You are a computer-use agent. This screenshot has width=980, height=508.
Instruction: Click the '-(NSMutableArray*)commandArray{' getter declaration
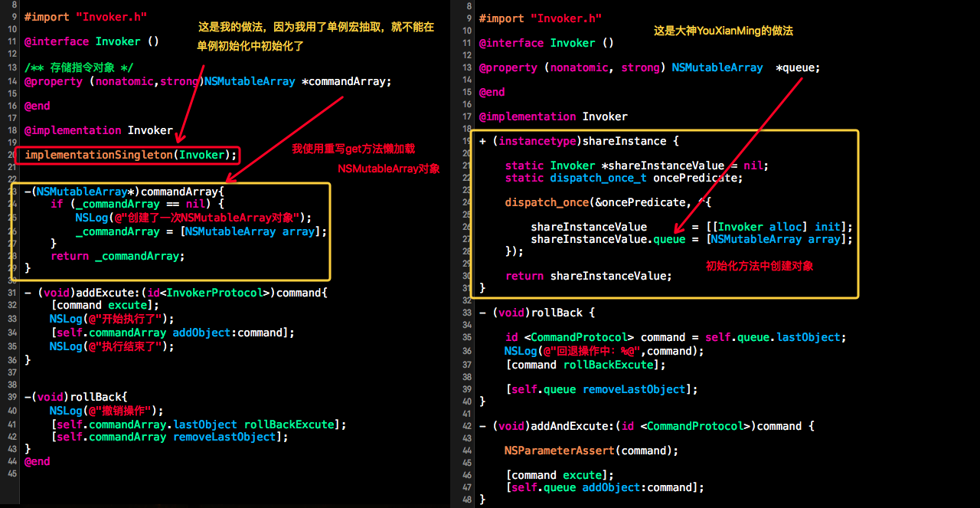click(x=124, y=192)
